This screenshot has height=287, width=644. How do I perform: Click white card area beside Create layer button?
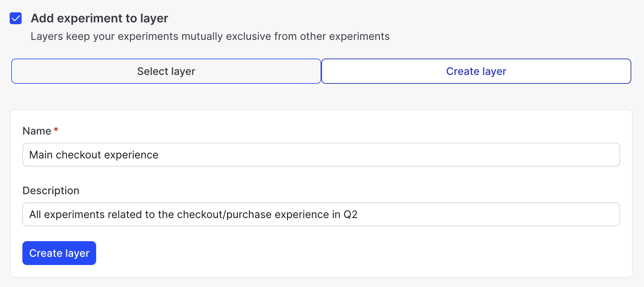tap(298, 253)
